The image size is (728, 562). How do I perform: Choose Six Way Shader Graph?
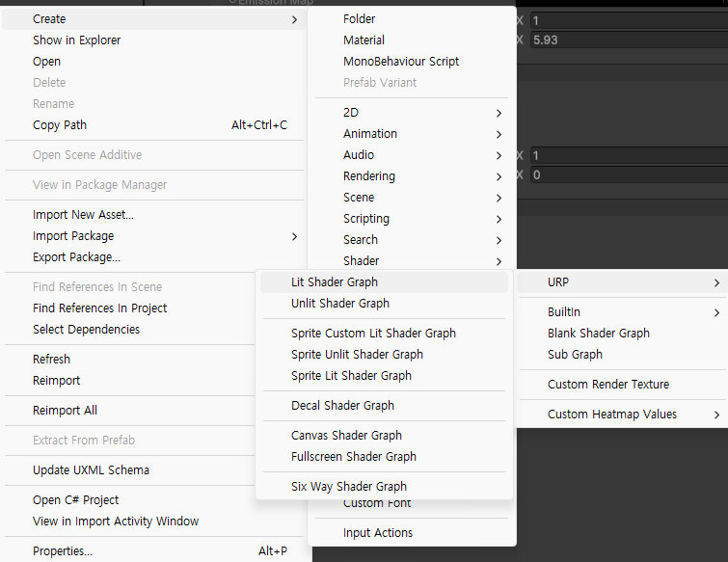(349, 487)
